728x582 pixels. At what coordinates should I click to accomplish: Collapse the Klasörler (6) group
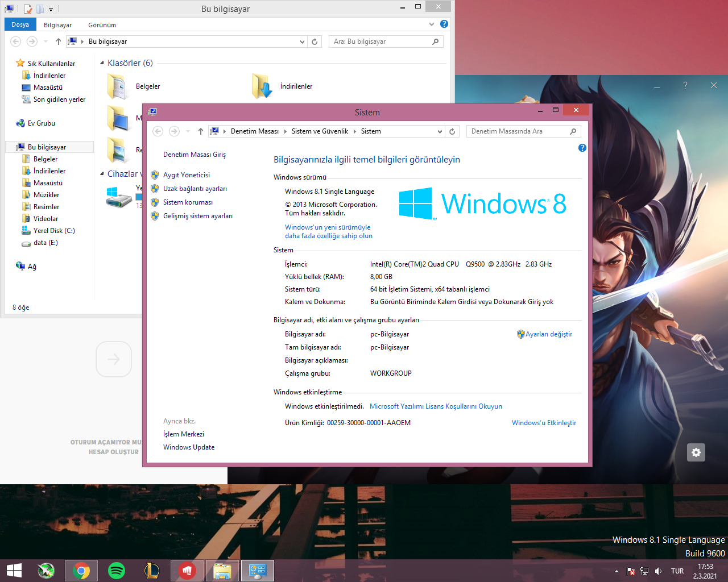click(x=102, y=63)
